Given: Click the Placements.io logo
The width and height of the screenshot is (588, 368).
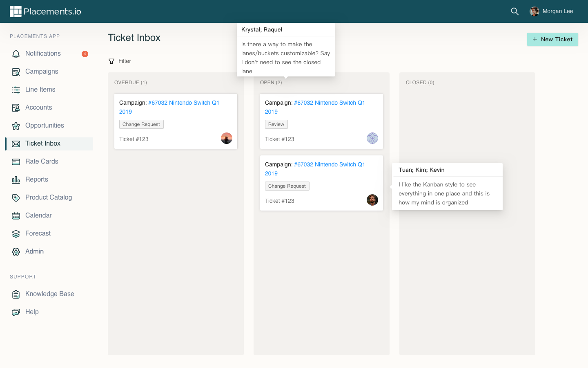Looking at the screenshot, I should point(45,11).
